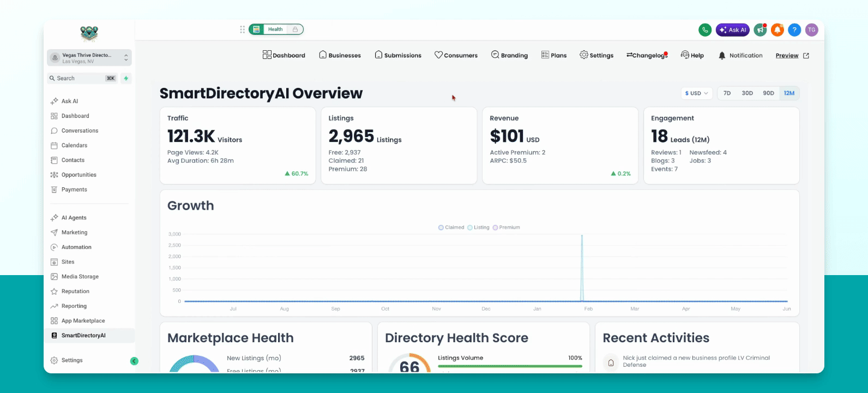Select the 30D time range tab
Image resolution: width=868 pixels, height=393 pixels.
pos(747,93)
